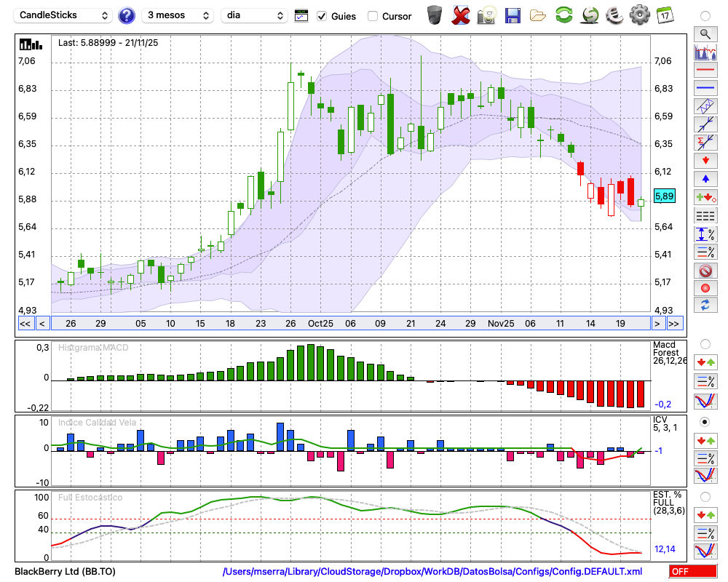Select the blue horizontal line drawing tool
728x582 pixels.
pyautogui.click(x=705, y=88)
